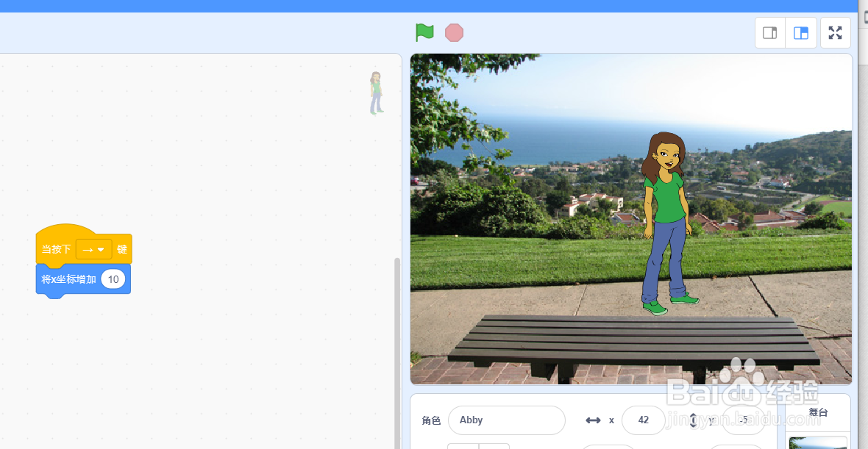
Task: Click the x position field showing 42
Action: pos(643,420)
